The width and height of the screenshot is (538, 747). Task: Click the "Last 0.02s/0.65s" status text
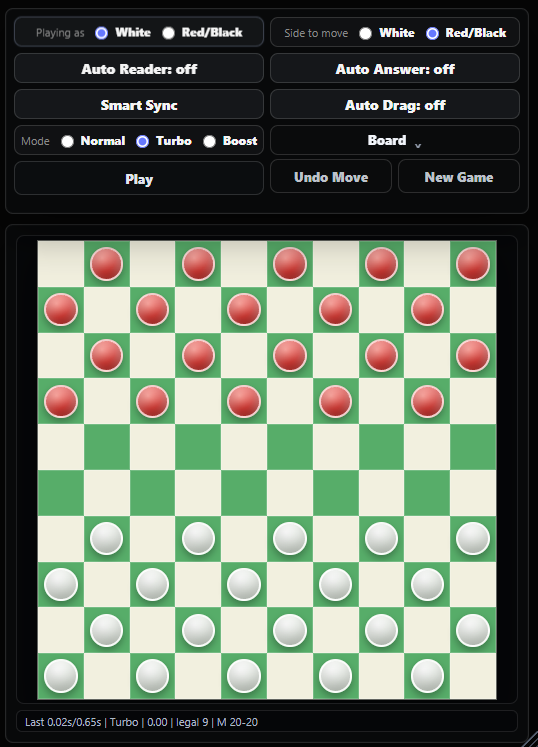coord(63,722)
